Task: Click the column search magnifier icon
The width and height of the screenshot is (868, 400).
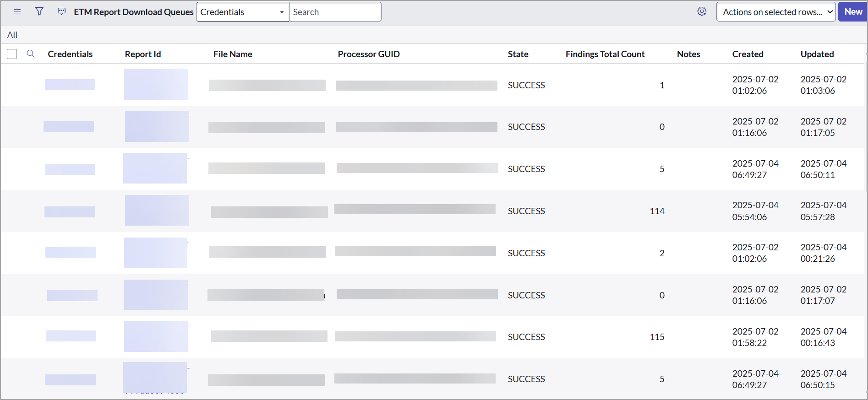Action: coord(31,54)
